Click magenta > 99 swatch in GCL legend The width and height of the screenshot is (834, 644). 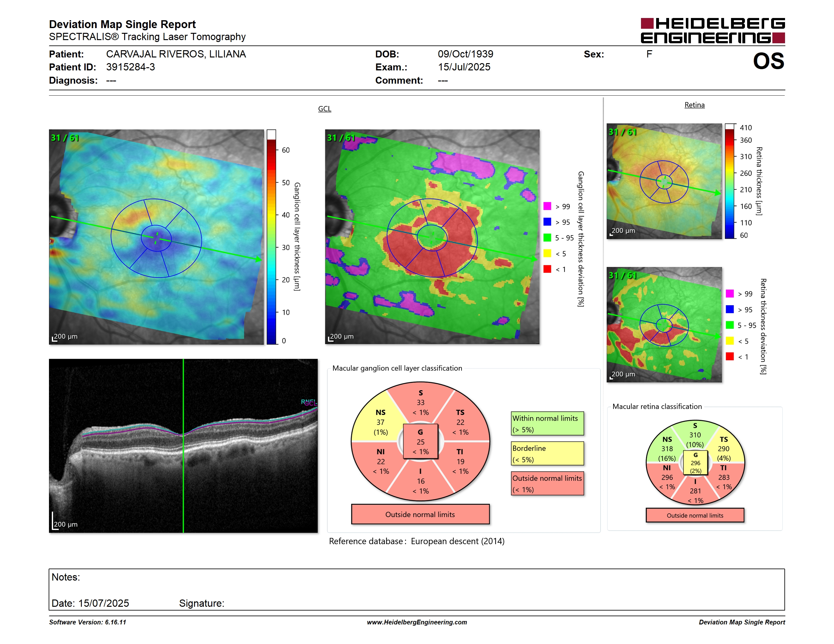pyautogui.click(x=547, y=206)
